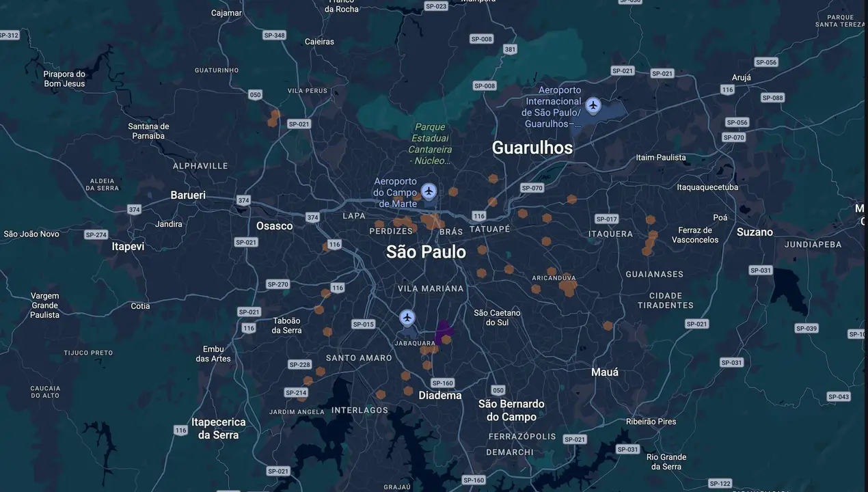Click the SP-214 road shield
868x492 pixels.
point(296,392)
